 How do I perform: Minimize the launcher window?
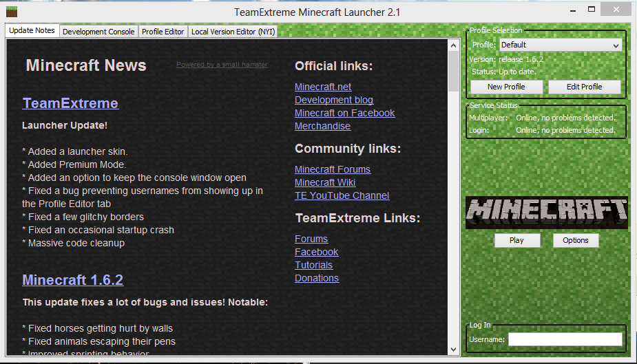click(573, 10)
